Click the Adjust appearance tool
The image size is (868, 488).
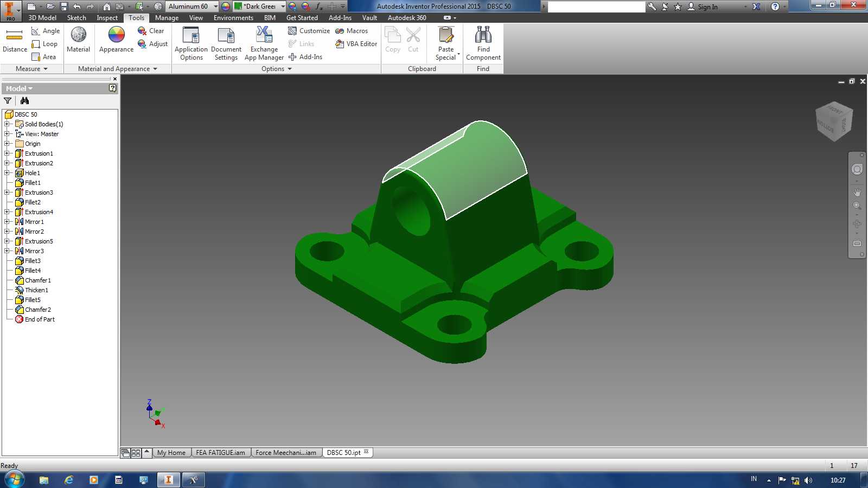point(152,44)
